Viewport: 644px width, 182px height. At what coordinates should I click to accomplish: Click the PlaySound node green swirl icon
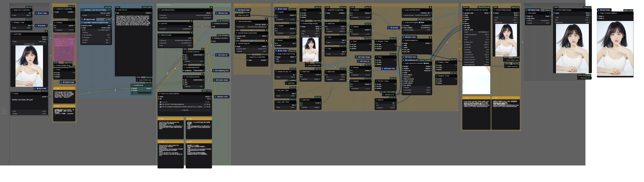tap(589, 78)
